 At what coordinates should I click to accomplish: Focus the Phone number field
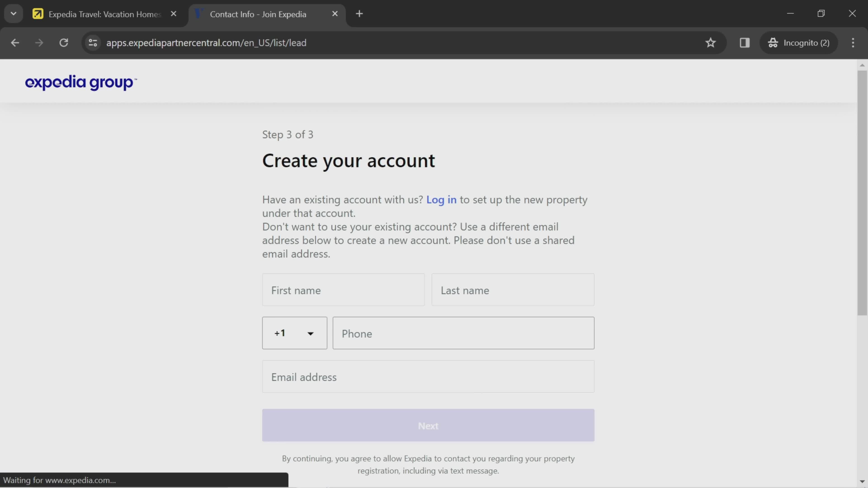pyautogui.click(x=463, y=333)
